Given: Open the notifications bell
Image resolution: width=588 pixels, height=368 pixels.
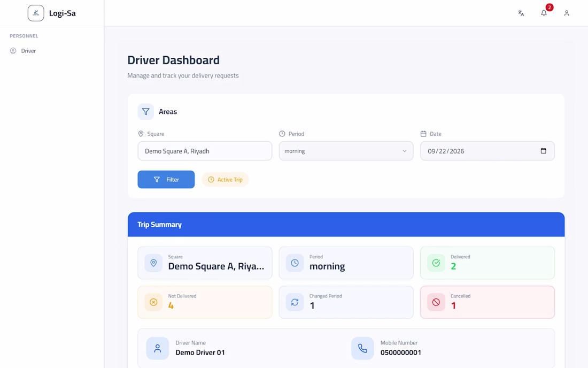Looking at the screenshot, I should [x=544, y=13].
